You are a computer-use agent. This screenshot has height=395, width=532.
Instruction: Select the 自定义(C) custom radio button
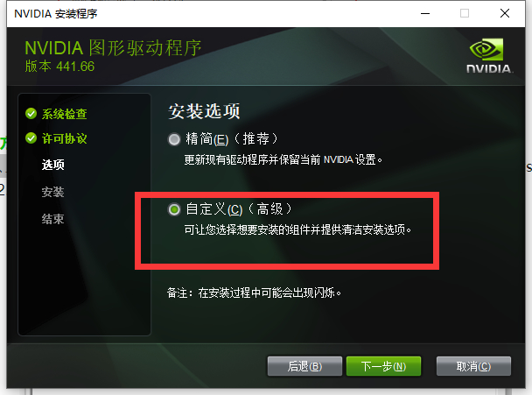point(174,209)
